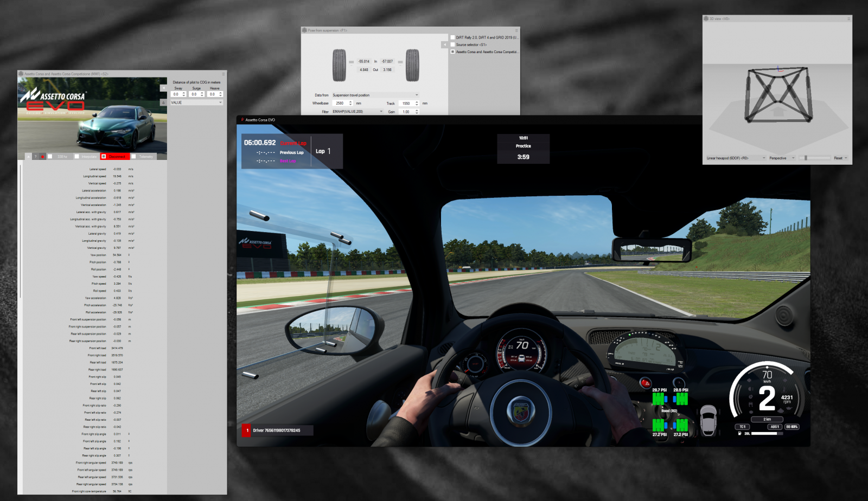
Task: Increase Heave value with stepper
Action: tap(220, 93)
